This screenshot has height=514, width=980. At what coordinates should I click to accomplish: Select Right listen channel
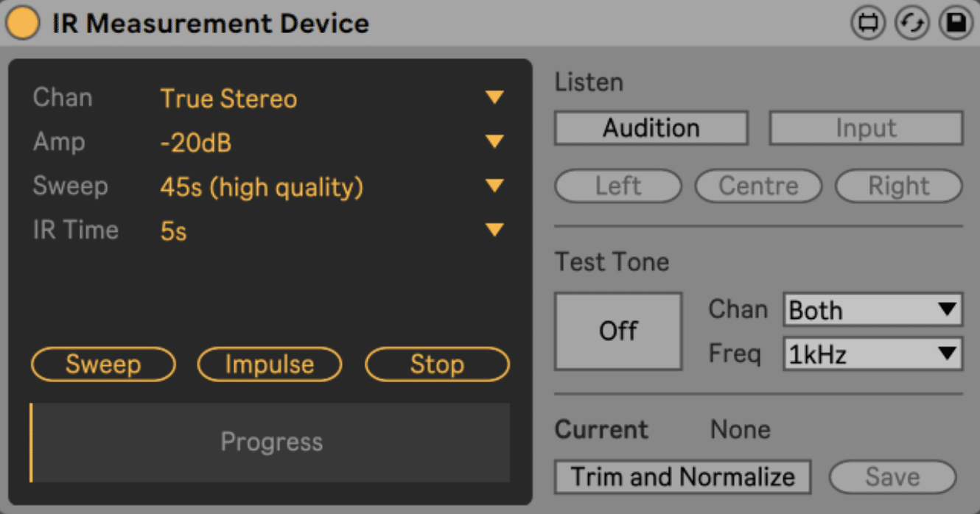[x=899, y=186]
